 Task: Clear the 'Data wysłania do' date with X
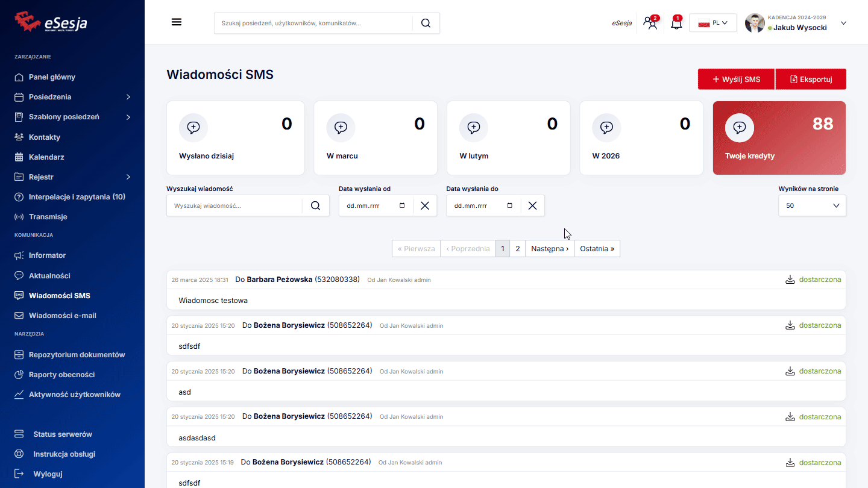[532, 205]
